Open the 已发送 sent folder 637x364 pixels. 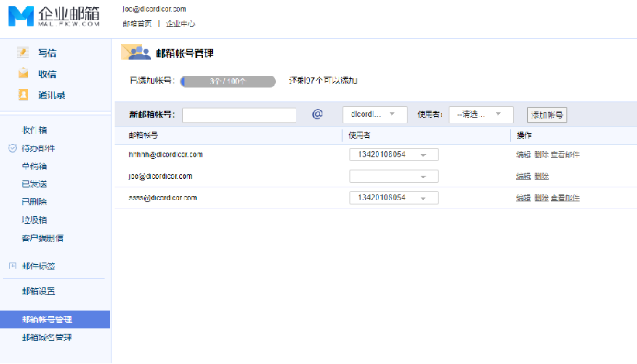35,184
